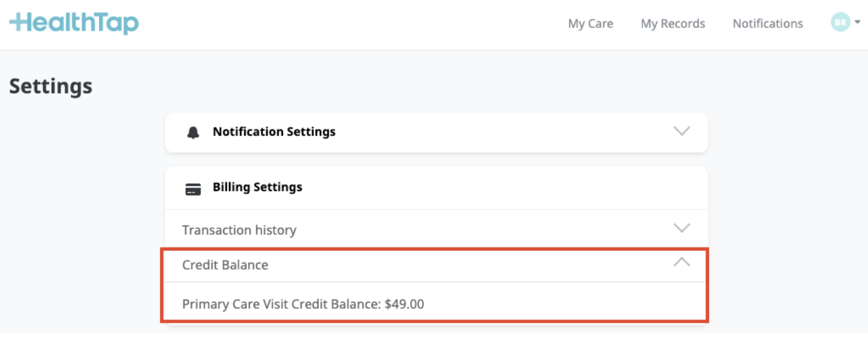
Task: Click the Settings page heading
Action: pyautogui.click(x=51, y=86)
